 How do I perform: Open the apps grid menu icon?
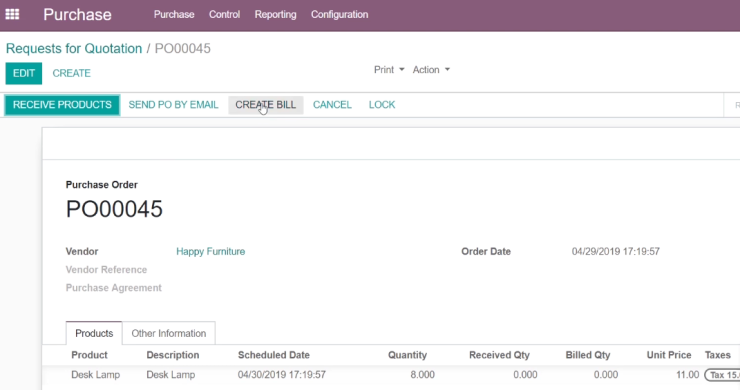click(x=12, y=14)
